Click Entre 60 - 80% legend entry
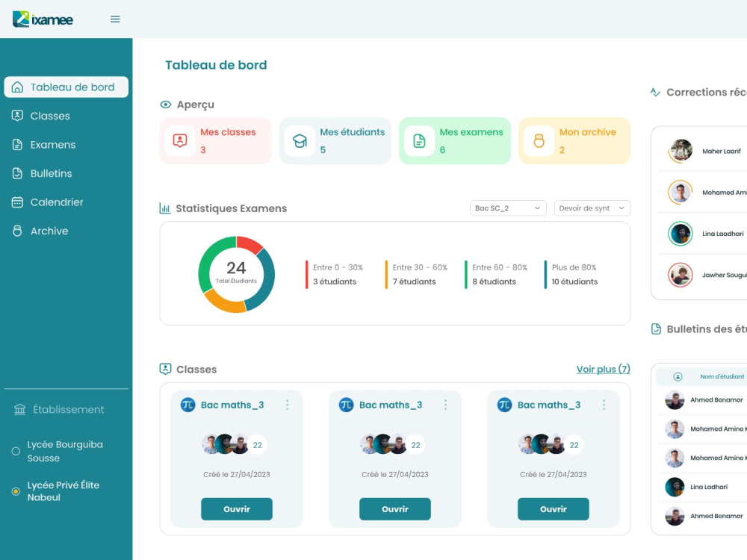 point(497,274)
